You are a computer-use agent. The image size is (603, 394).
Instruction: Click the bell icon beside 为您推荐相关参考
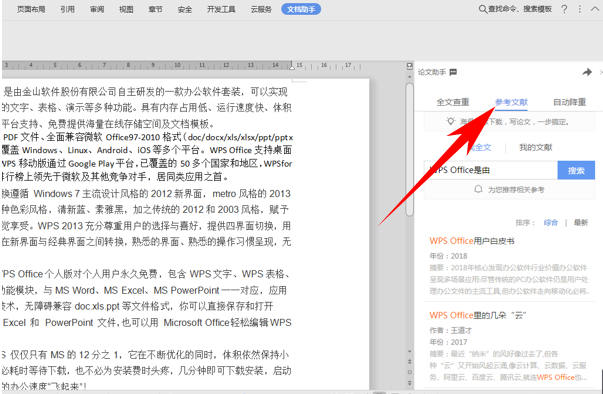pos(478,190)
